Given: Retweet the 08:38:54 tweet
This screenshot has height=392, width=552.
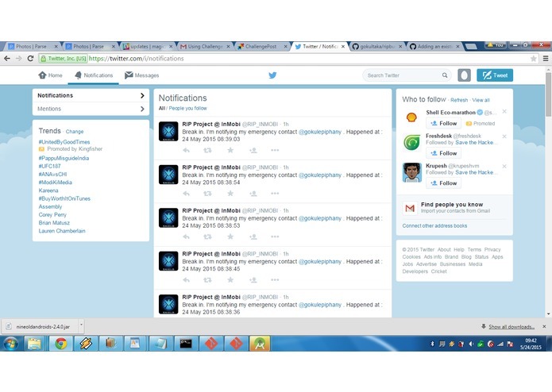Looking at the screenshot, I should tap(208, 194).
